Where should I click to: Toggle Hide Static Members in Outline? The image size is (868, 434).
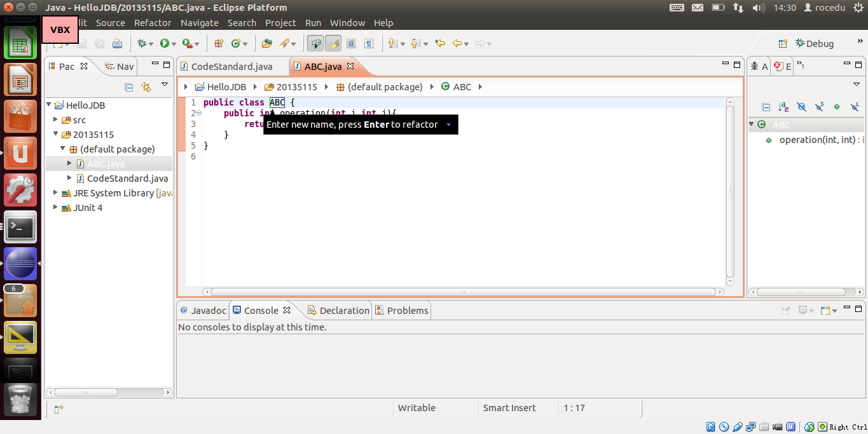819,107
